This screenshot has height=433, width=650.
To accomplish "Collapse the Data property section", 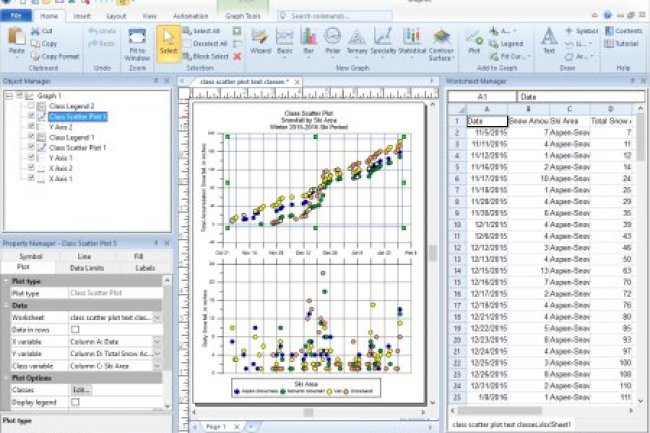I will coord(6,305).
